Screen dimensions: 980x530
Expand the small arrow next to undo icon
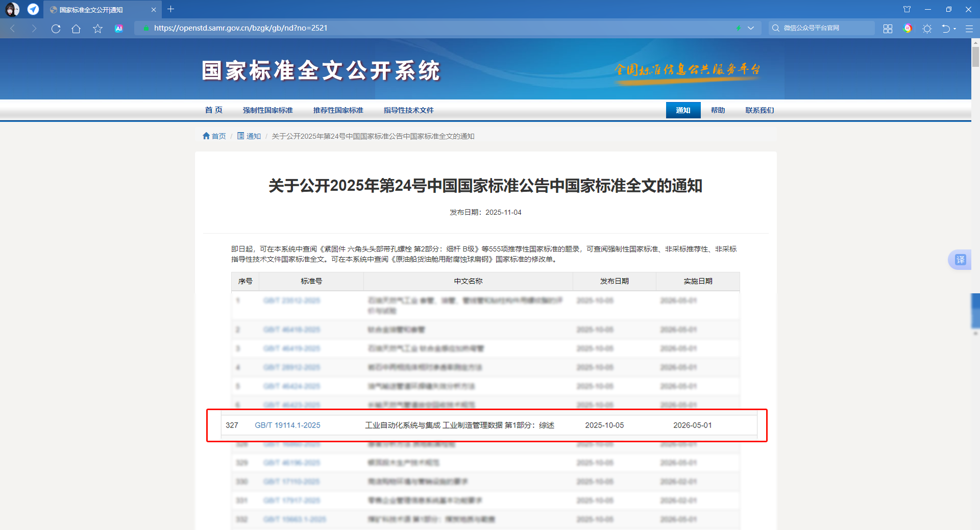(x=954, y=29)
